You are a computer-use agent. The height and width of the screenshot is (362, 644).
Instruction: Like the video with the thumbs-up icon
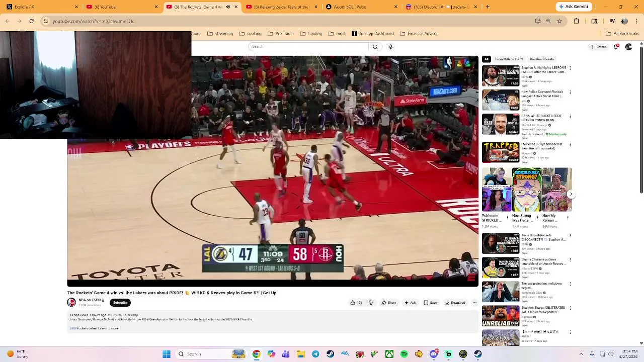pyautogui.click(x=356, y=303)
